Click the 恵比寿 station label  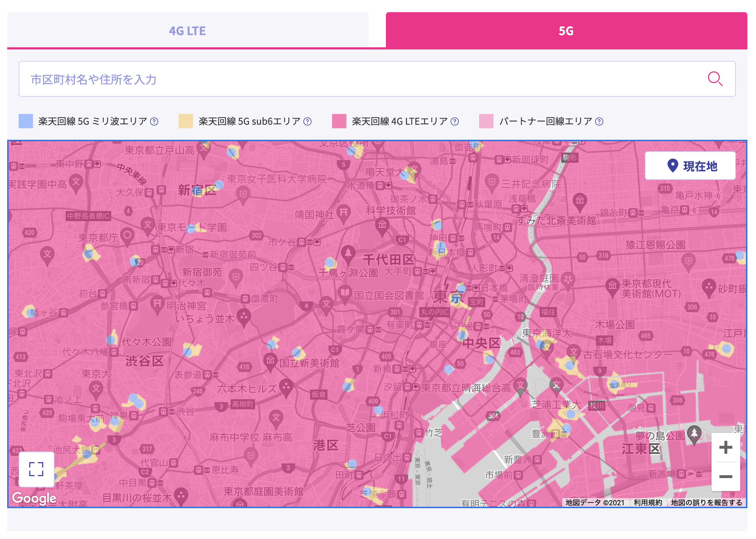pyautogui.click(x=225, y=470)
